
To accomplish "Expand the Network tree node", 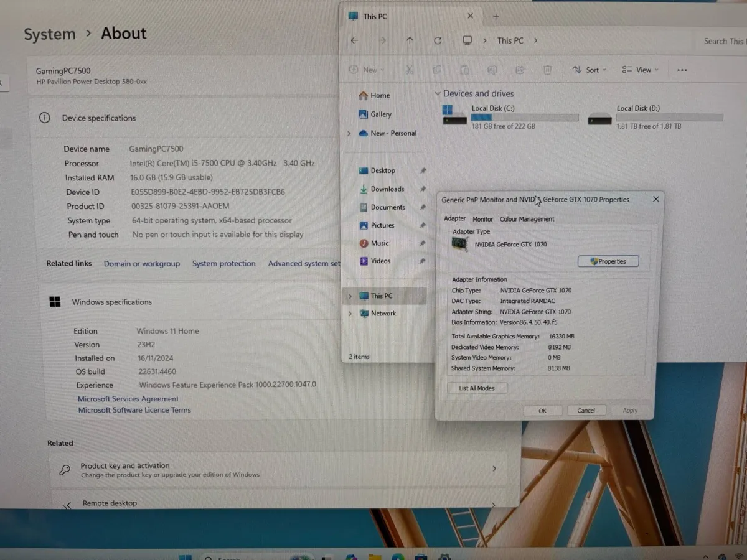I will click(x=350, y=314).
